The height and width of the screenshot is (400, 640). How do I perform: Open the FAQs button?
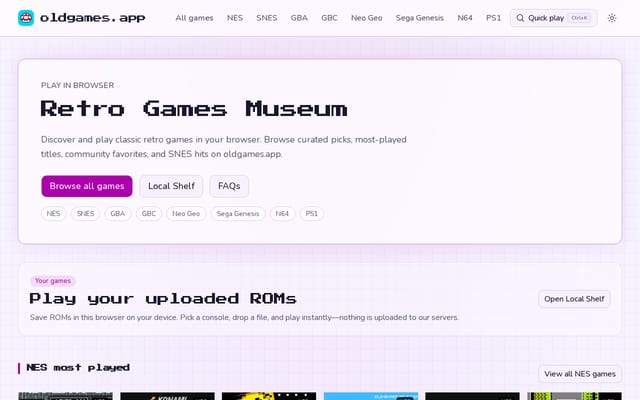click(x=229, y=186)
